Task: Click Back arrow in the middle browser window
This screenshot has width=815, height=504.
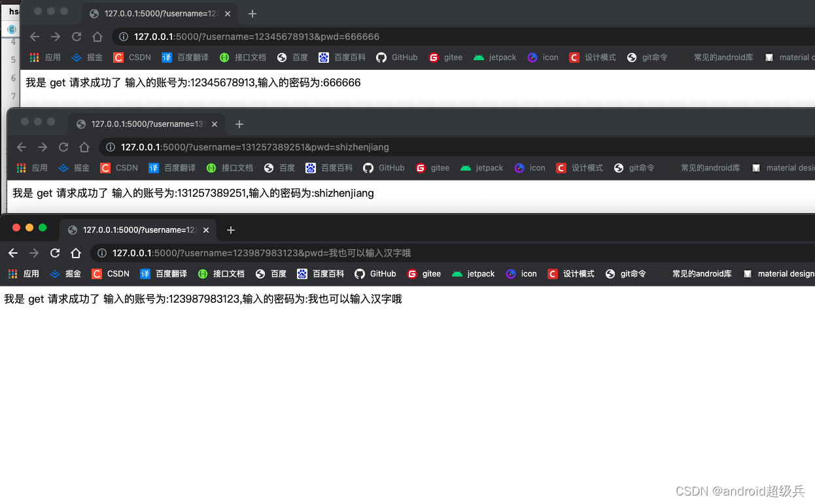Action: click(22, 147)
